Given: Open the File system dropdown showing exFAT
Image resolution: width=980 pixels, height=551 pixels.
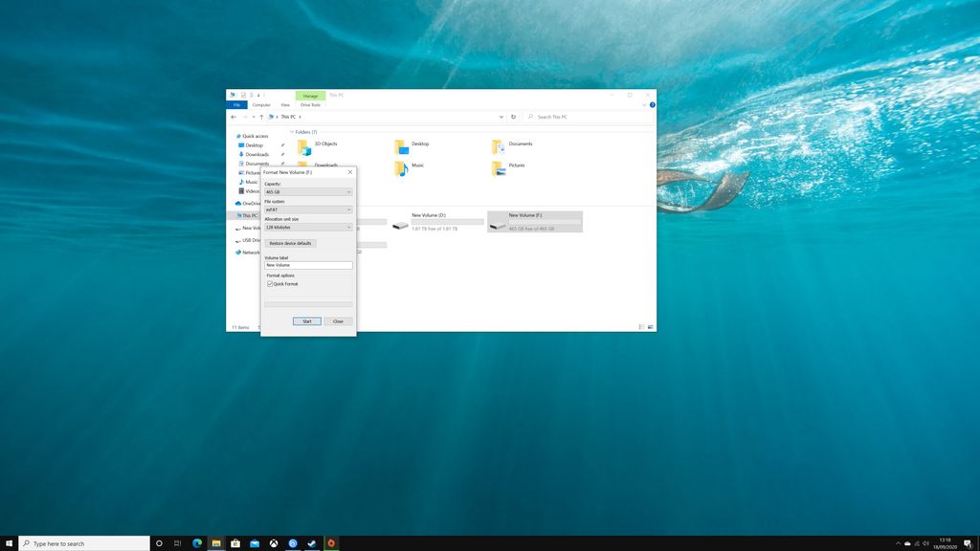Looking at the screenshot, I should click(348, 209).
